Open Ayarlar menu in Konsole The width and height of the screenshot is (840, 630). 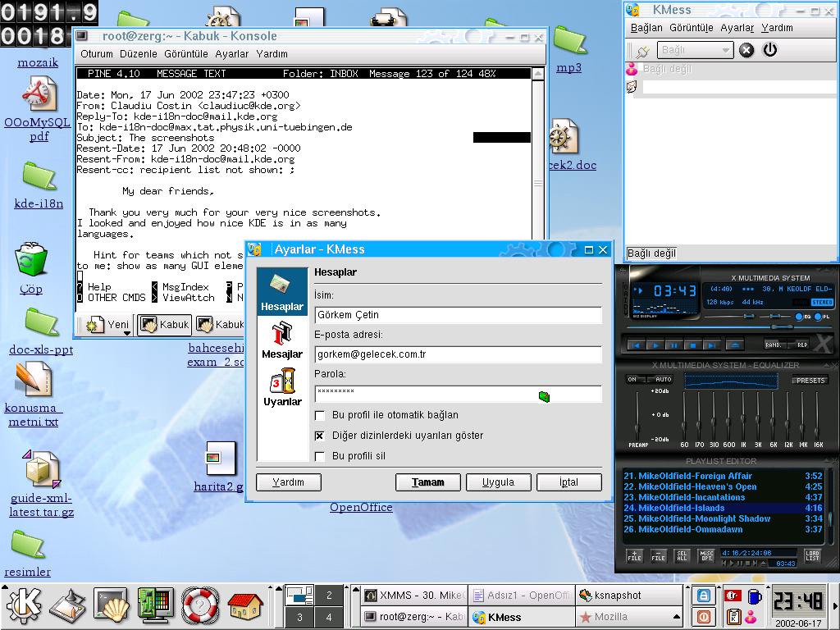[231, 54]
